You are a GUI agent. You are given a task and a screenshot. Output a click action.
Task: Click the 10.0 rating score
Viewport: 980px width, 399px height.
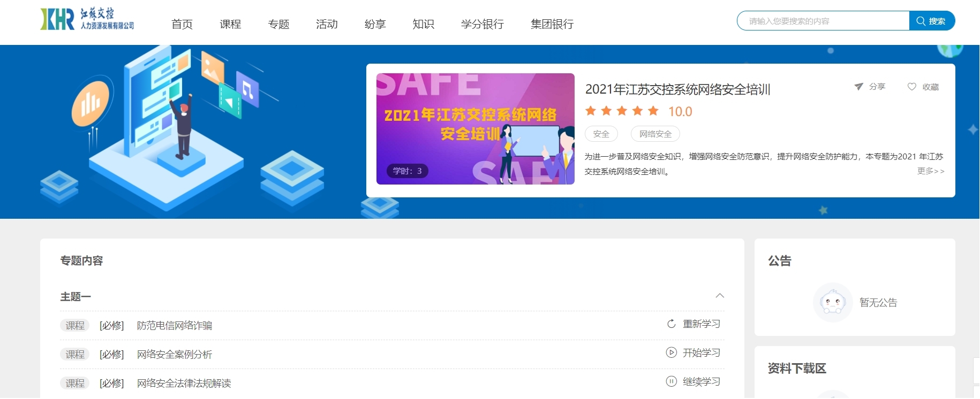(680, 111)
